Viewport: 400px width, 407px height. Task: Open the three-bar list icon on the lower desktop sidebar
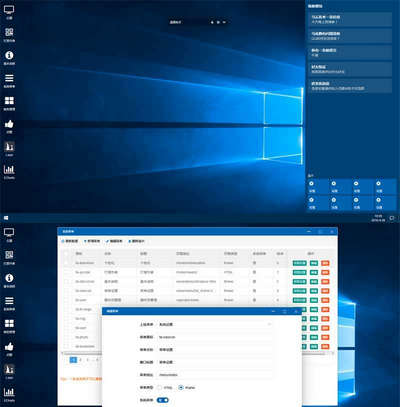click(9, 301)
